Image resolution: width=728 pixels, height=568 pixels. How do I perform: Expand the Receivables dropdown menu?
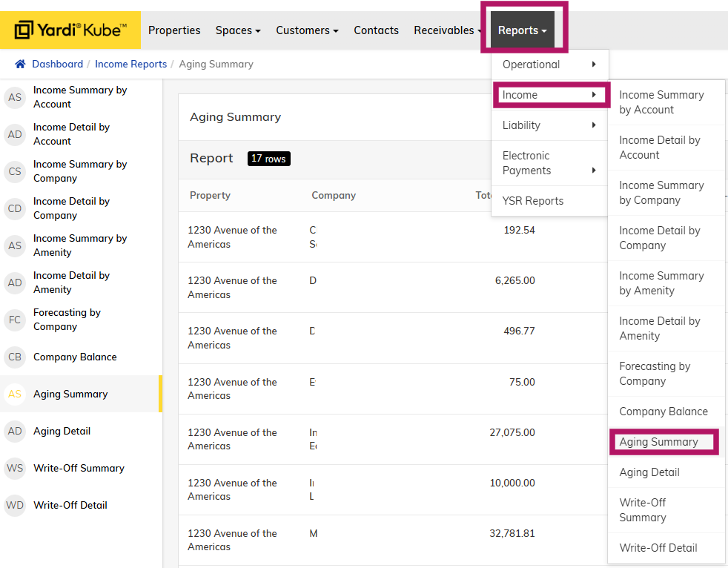click(447, 30)
